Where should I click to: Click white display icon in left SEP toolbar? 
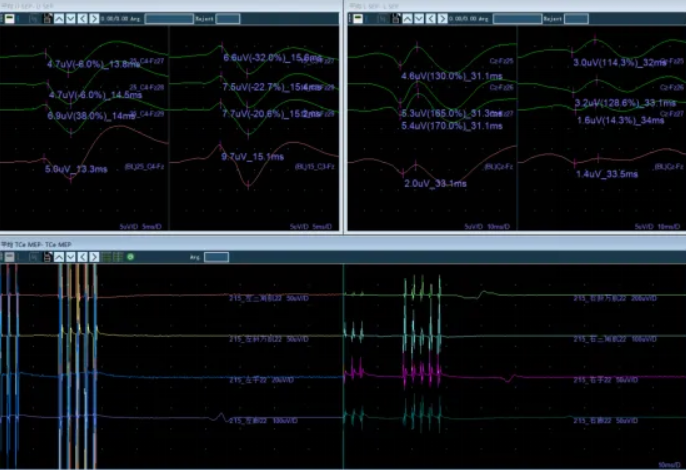tap(9, 18)
